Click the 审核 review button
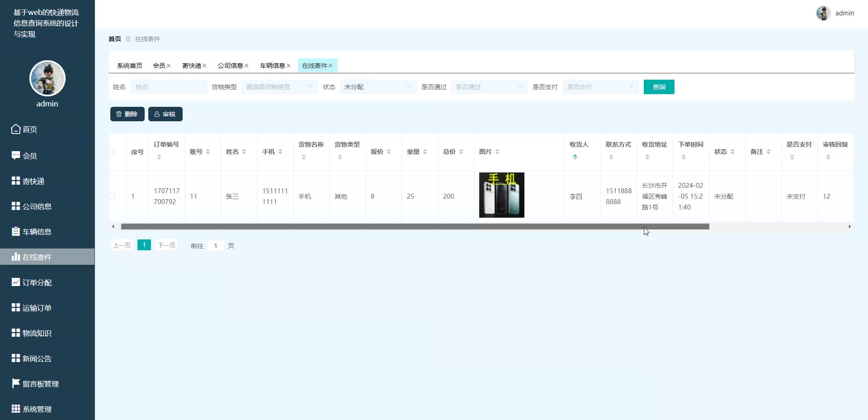The image size is (868, 420). (165, 114)
